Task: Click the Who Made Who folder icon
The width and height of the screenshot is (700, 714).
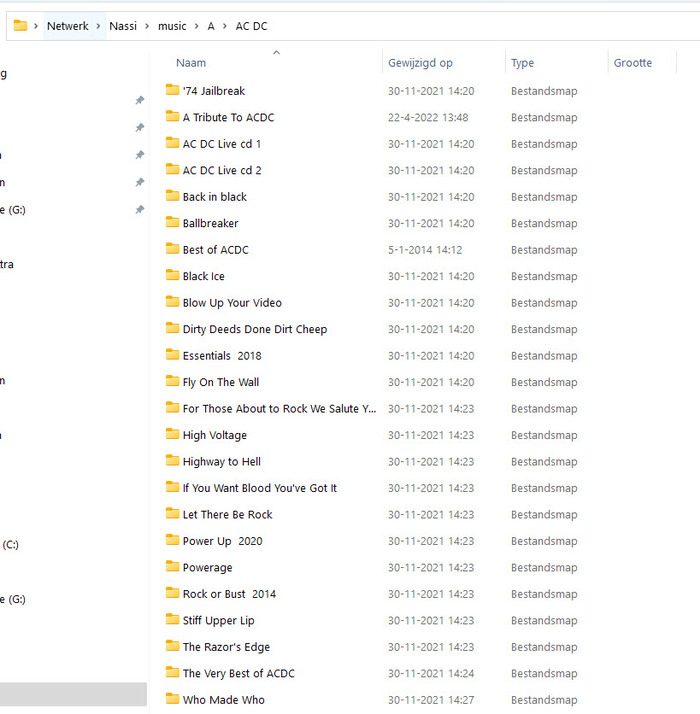Action: [x=172, y=698]
